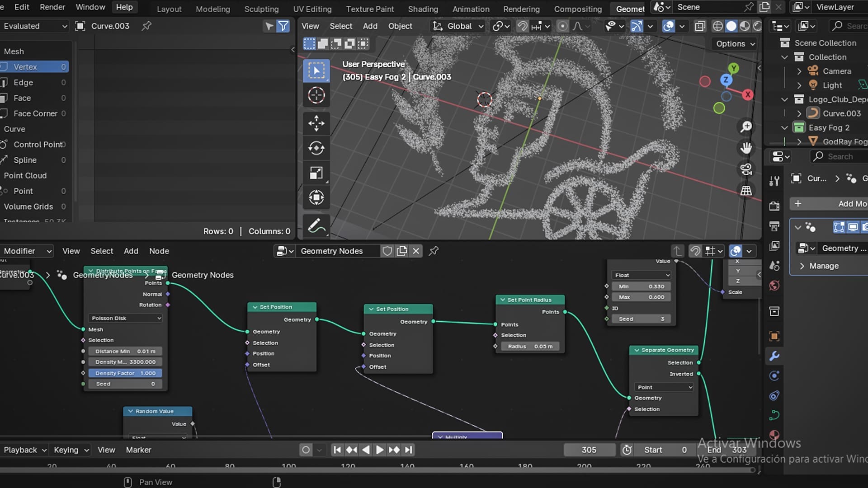868x488 pixels.
Task: Activate the Move tool
Action: [316, 123]
